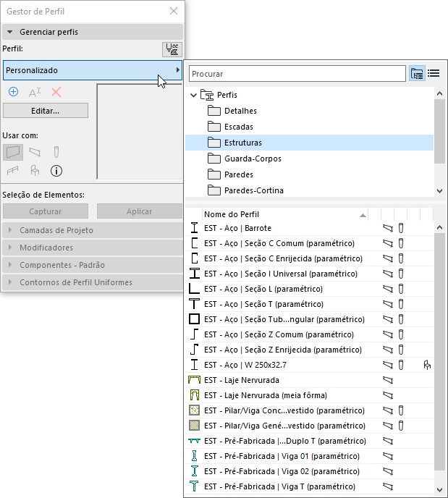
Task: Click the Seção I Universal profile icon
Action: pos(194,274)
